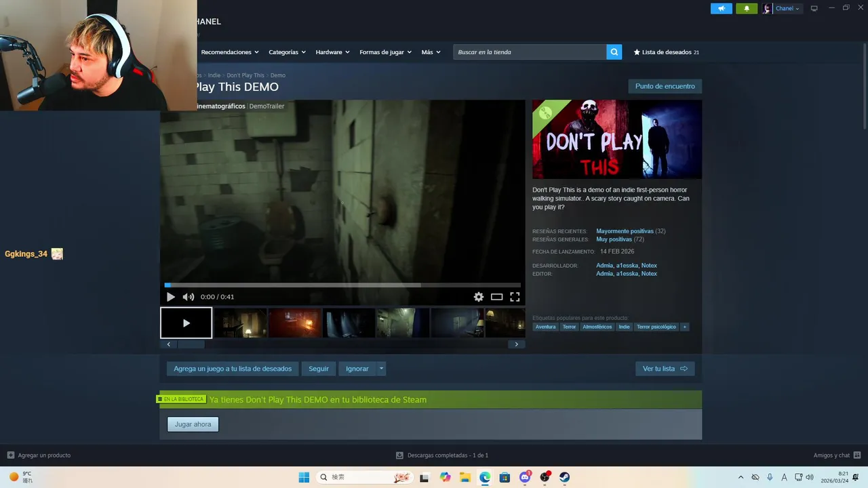Screen dimensions: 868x488
Task: Toggle theater mode for the trailer
Action: [497, 297]
